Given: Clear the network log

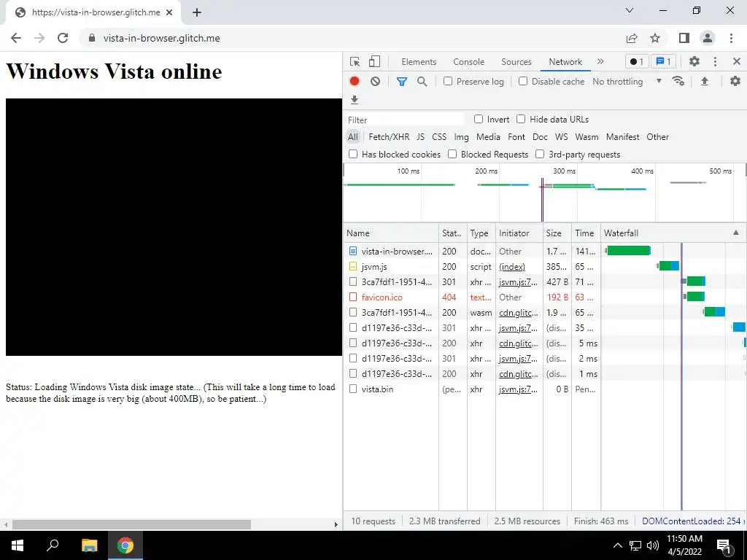Looking at the screenshot, I should click(376, 82).
